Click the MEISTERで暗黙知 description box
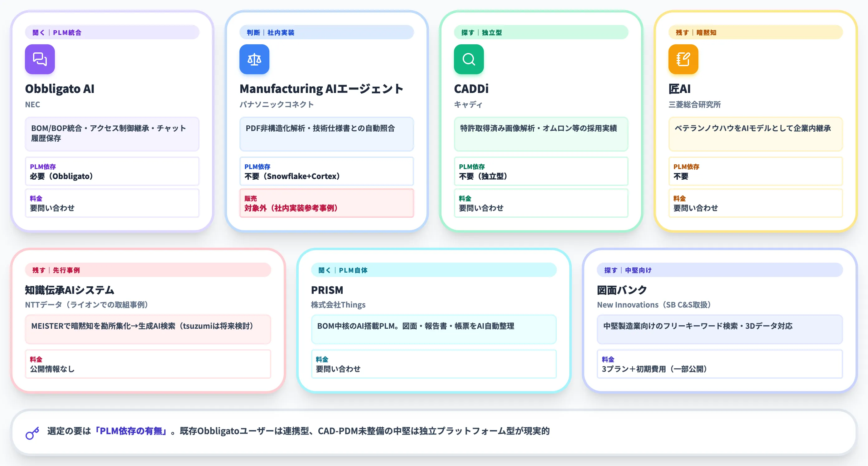This screenshot has height=466, width=868. pos(148,329)
